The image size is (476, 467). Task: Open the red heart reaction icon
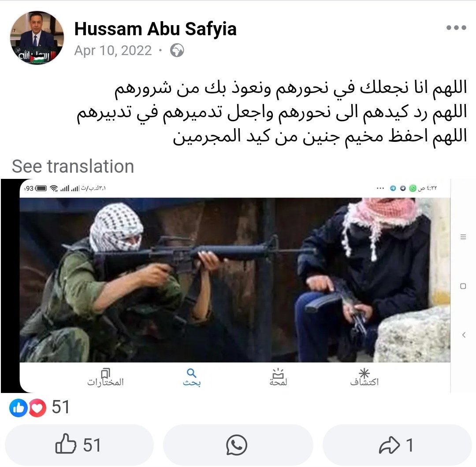click(x=37, y=408)
